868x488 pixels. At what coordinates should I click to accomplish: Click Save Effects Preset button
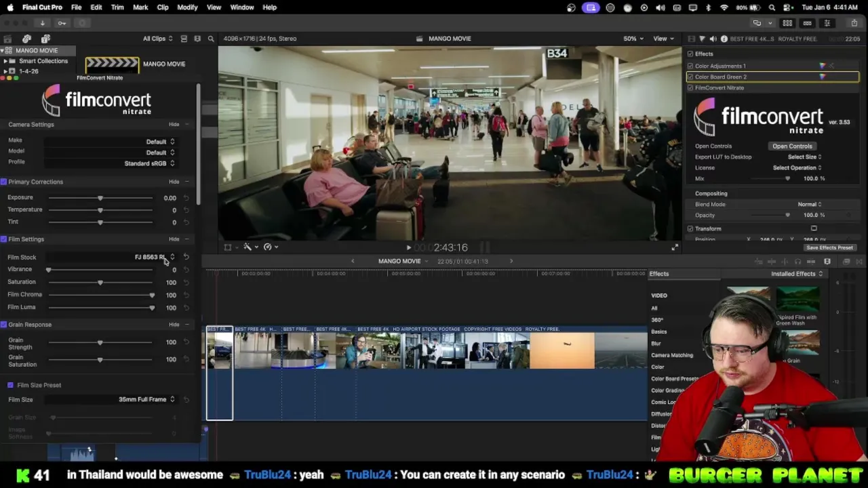pyautogui.click(x=829, y=247)
